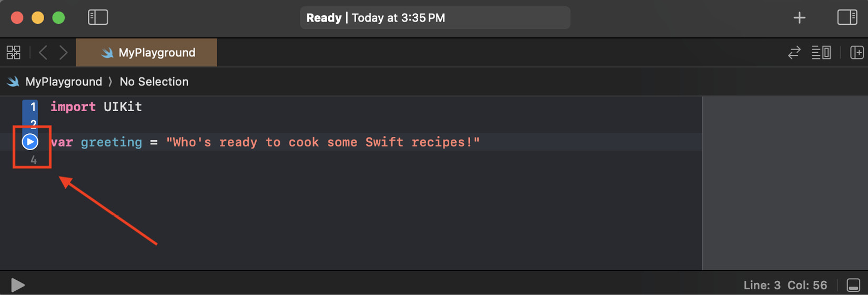Run code up to line 3
Viewport: 868px width, 295px height.
pyautogui.click(x=30, y=142)
